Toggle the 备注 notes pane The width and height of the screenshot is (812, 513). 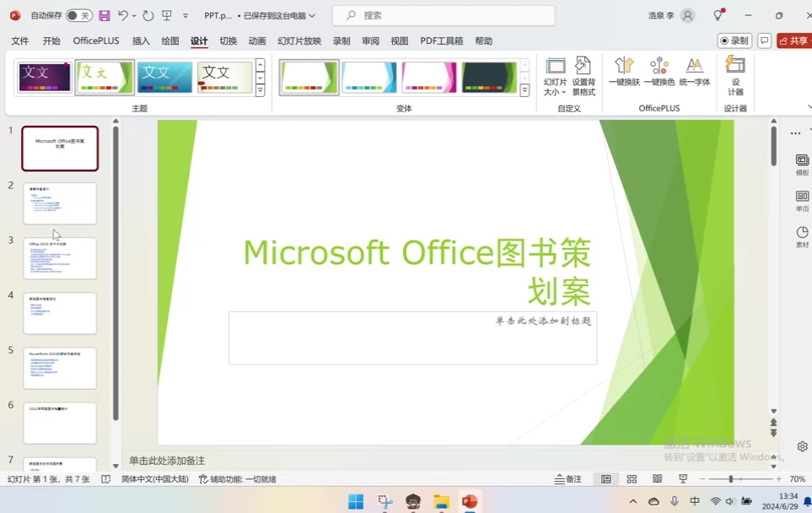click(568, 478)
